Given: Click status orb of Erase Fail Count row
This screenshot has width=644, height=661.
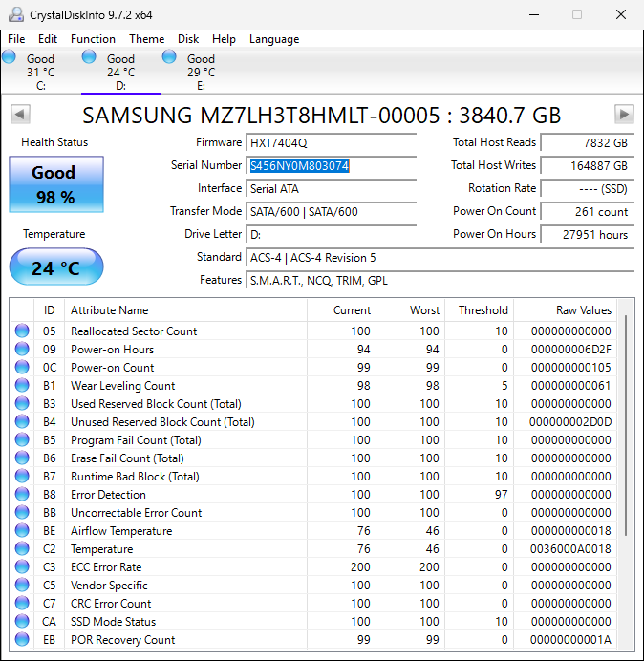Looking at the screenshot, I should [22, 458].
